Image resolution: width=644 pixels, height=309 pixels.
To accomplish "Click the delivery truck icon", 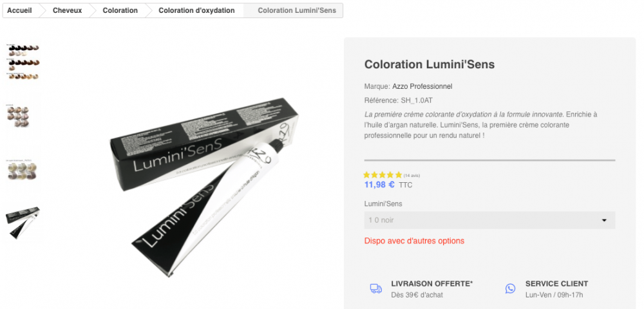I will (x=376, y=288).
